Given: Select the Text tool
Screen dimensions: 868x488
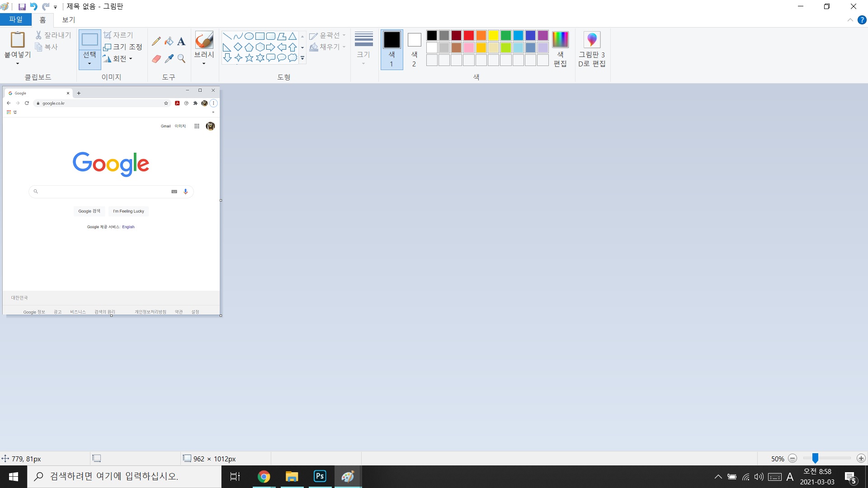Looking at the screenshot, I should [x=181, y=42].
